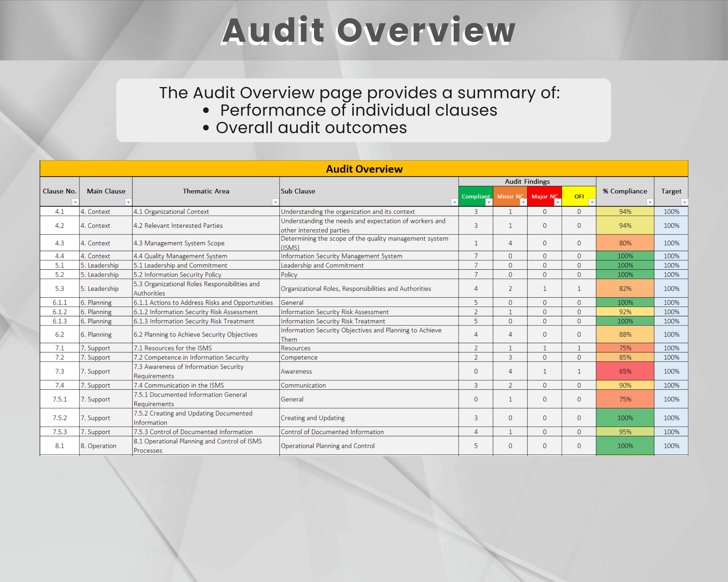Open the OFI column filter arrow

[x=593, y=203]
